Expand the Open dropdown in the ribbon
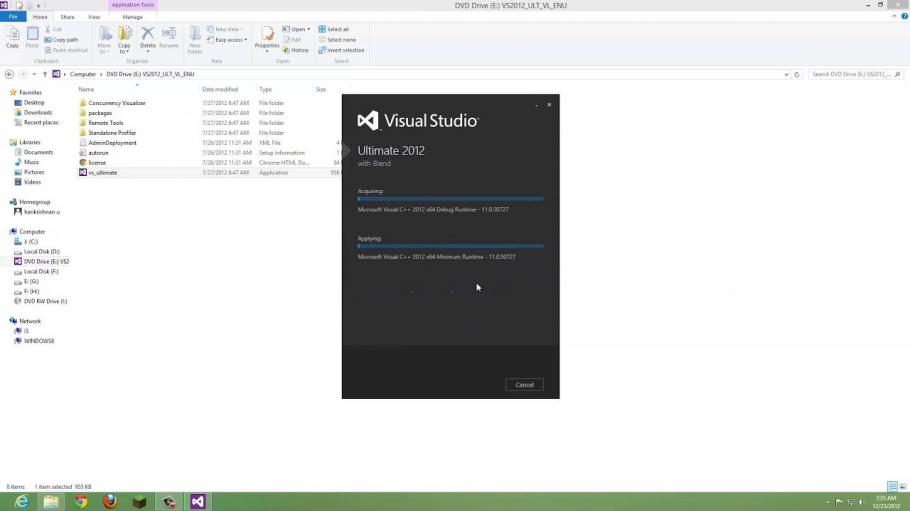 (297, 29)
